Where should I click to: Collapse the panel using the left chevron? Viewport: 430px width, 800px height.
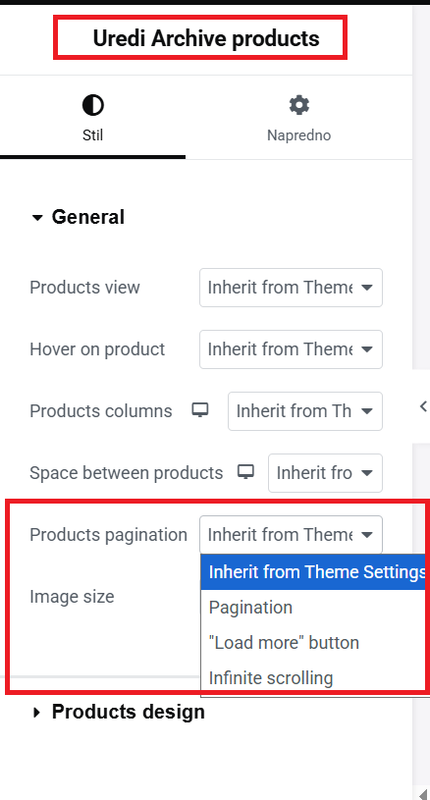coord(423,406)
